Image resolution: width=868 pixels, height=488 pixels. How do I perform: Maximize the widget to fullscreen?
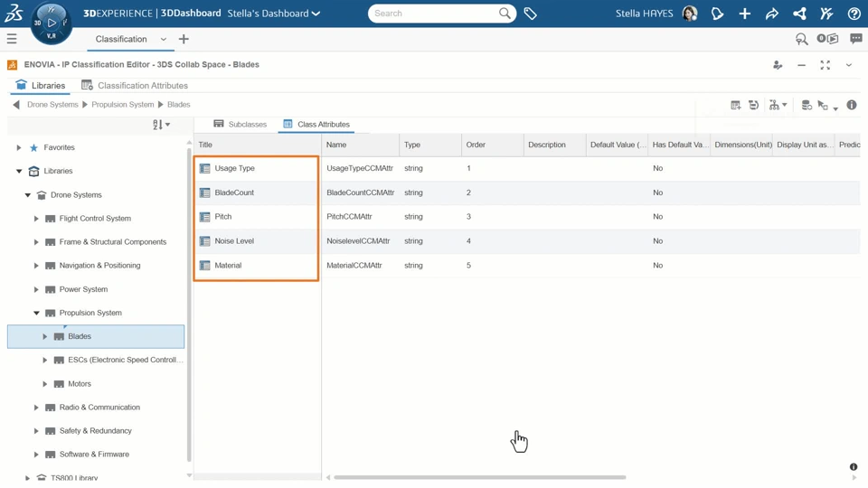(825, 65)
